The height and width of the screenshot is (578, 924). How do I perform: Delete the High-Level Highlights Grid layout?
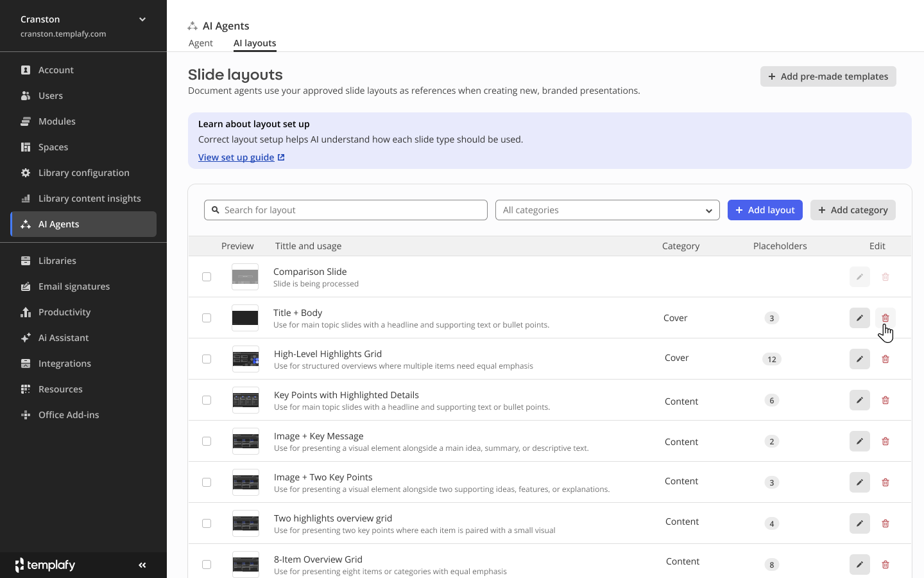tap(886, 359)
